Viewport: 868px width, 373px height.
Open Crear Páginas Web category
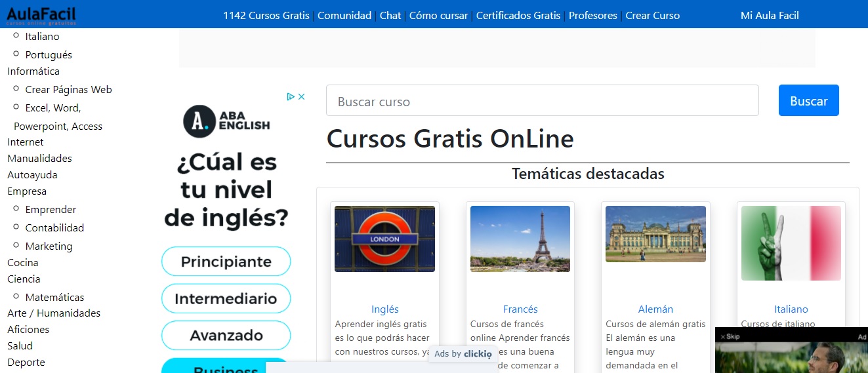pos(68,89)
